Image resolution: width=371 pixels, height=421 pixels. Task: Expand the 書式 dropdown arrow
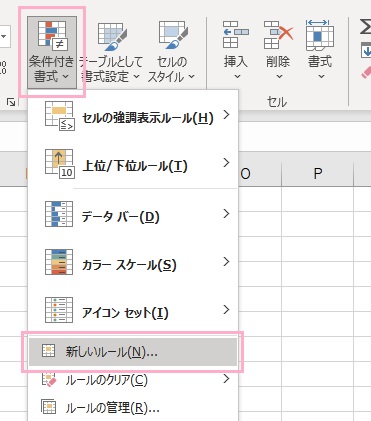pyautogui.click(x=321, y=77)
